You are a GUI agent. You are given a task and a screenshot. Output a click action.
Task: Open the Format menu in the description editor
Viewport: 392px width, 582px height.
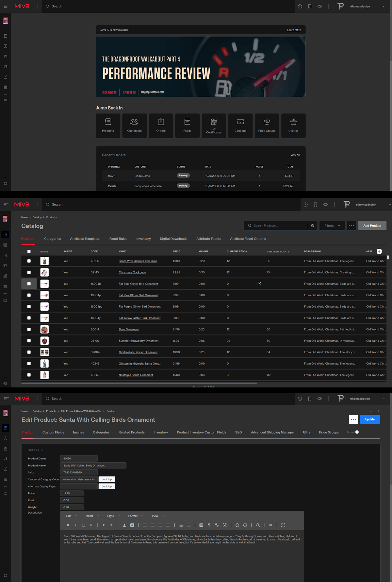tap(136, 516)
